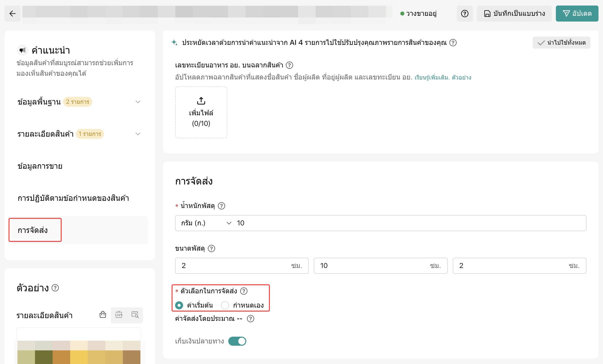The width and height of the screenshot is (603, 364).
Task: Select the กำหนดเอง radio option
Action: click(x=225, y=305)
